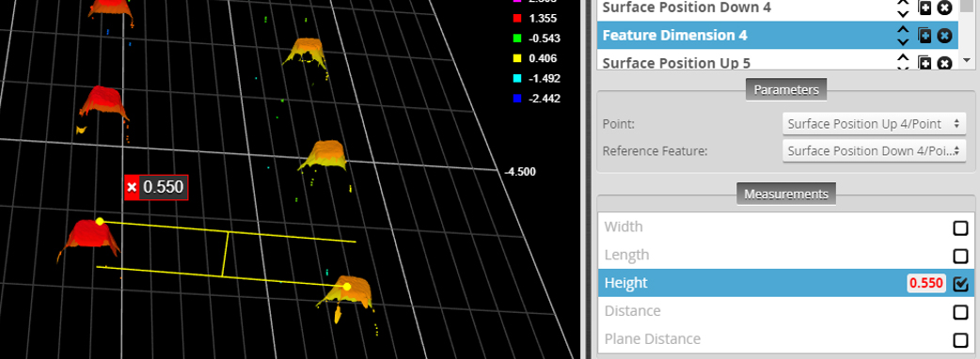Delete the Feature Dimension 4 tool
The image size is (980, 359).
pyautogui.click(x=944, y=36)
